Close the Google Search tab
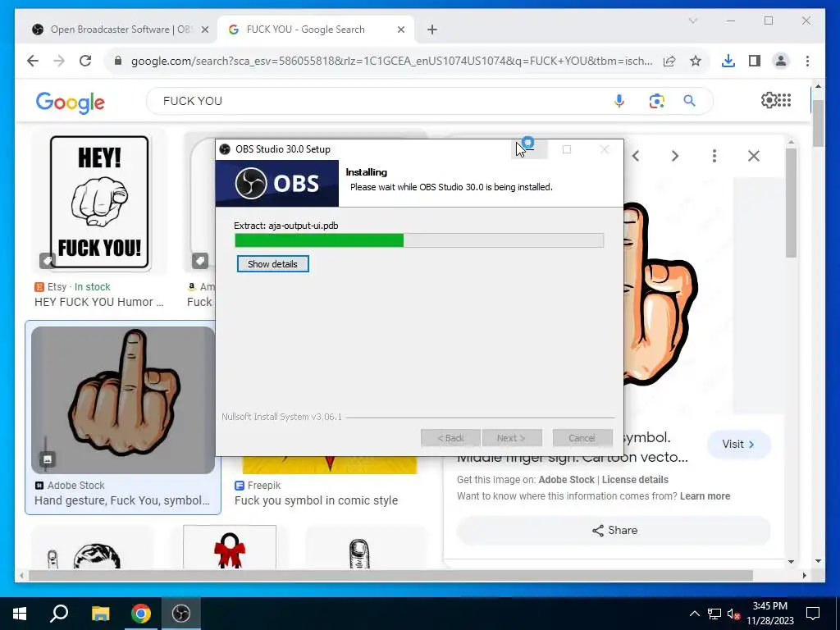 400,30
